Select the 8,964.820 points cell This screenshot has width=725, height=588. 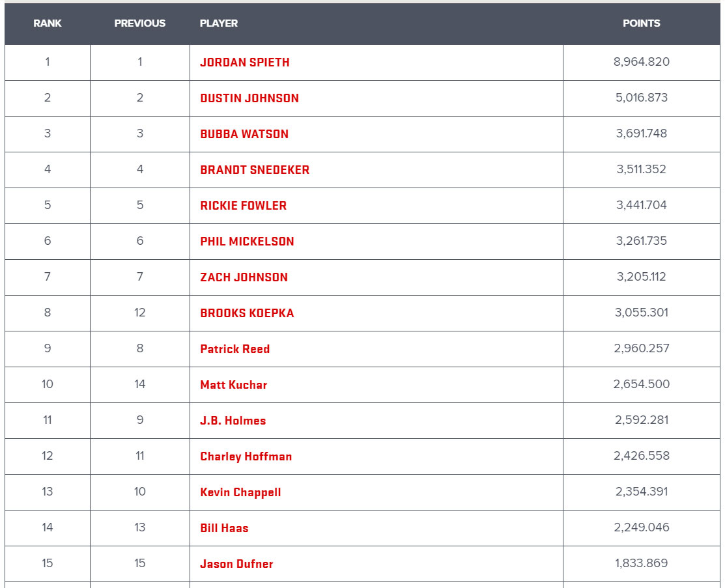[x=642, y=62]
